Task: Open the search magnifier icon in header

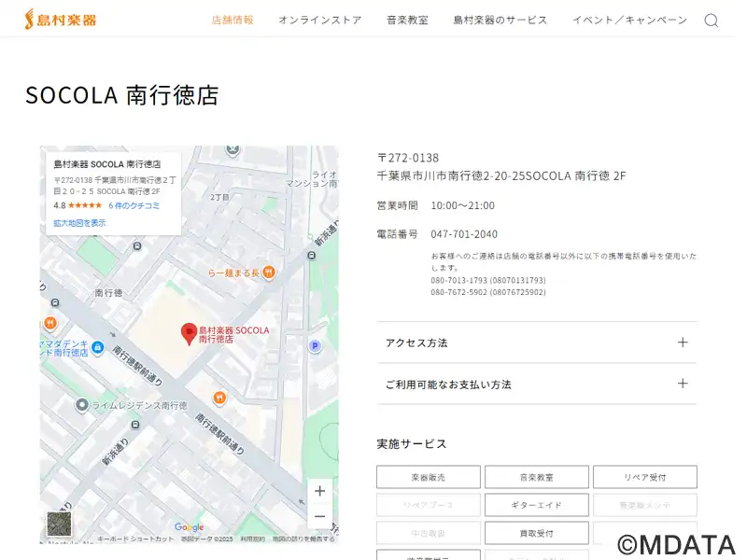Action: (x=712, y=21)
